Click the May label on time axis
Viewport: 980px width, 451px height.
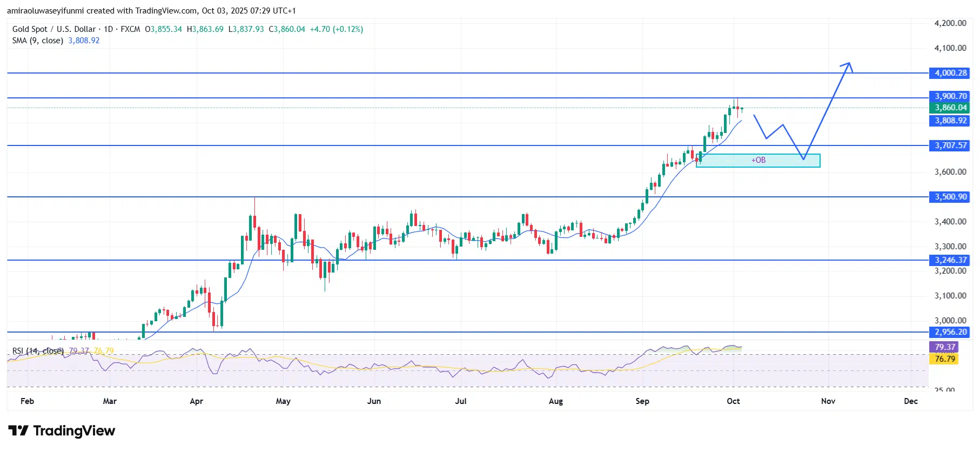pos(283,401)
